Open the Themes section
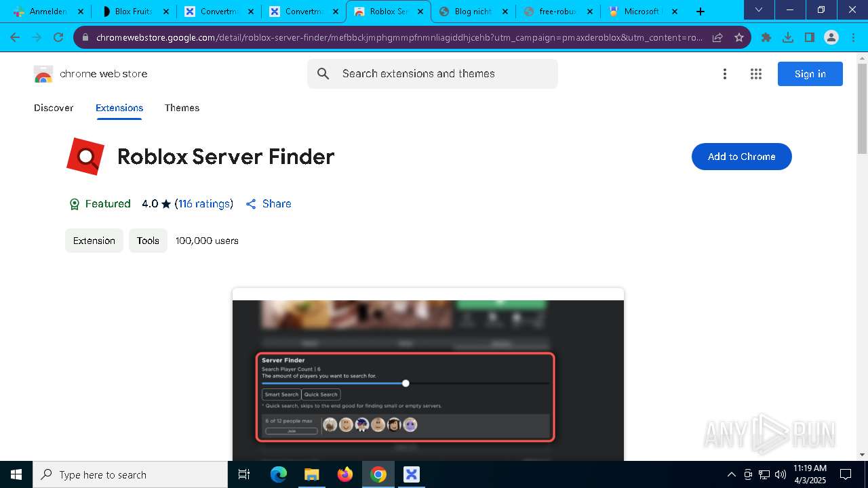 click(x=182, y=108)
